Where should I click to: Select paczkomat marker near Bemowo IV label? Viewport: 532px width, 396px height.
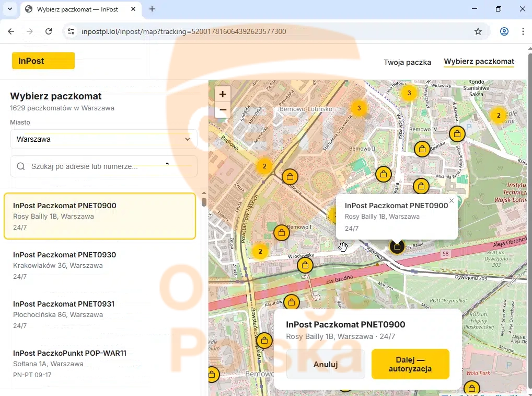click(457, 134)
